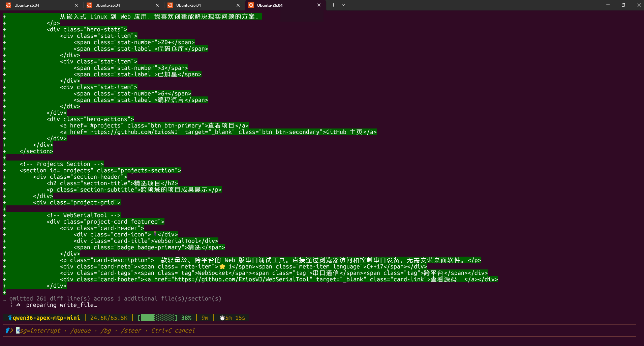Image resolution: width=644 pixels, height=346 pixels.
Task: Click the context usage progress bar
Action: coord(158,318)
